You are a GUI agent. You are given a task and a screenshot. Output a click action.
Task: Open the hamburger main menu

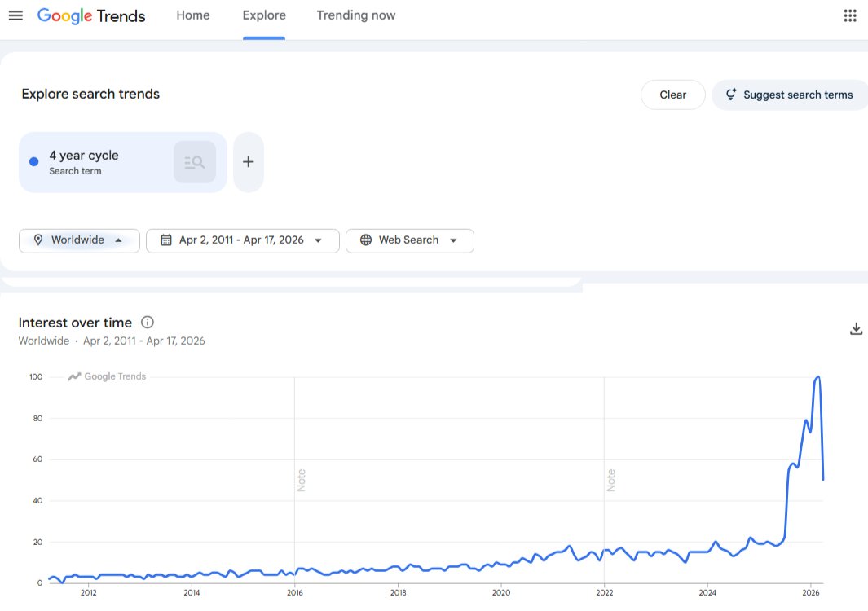click(x=15, y=15)
